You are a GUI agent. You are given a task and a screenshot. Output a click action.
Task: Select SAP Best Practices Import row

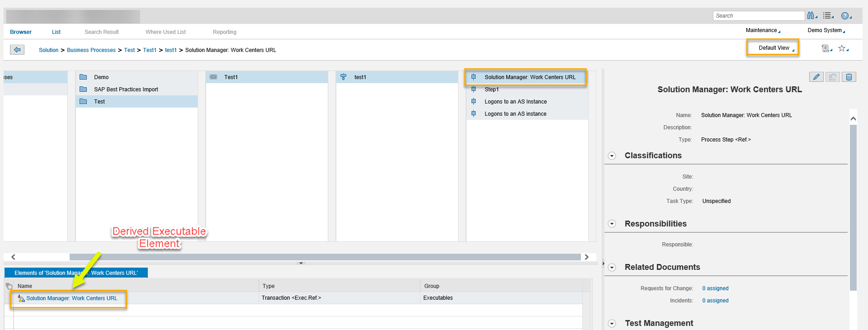pos(137,90)
